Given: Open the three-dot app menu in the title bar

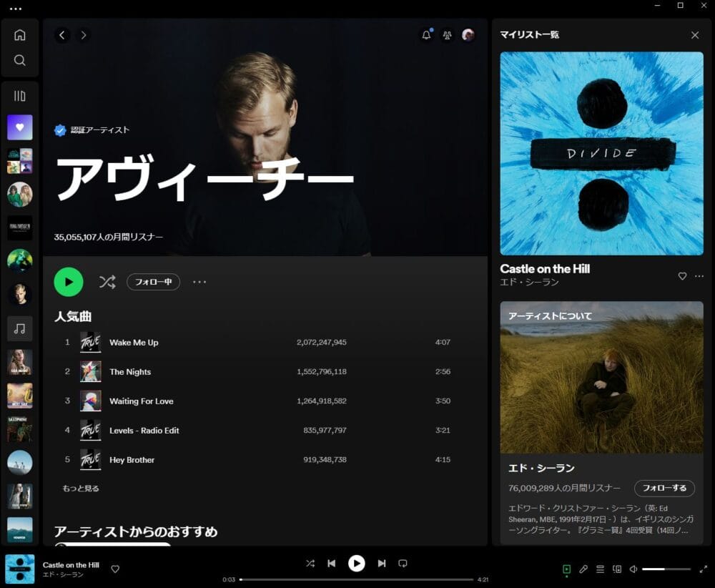Looking at the screenshot, I should 16,9.
